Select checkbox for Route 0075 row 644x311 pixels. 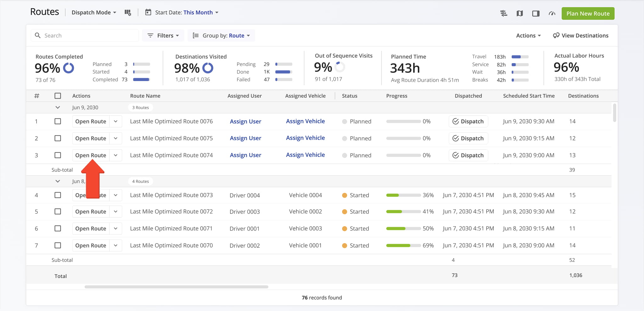coord(58,139)
